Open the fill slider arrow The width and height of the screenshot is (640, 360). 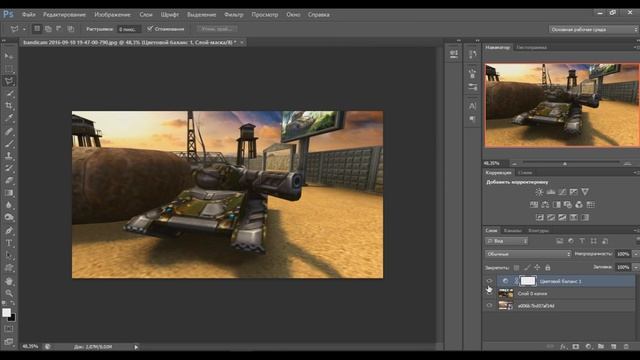tap(635, 267)
